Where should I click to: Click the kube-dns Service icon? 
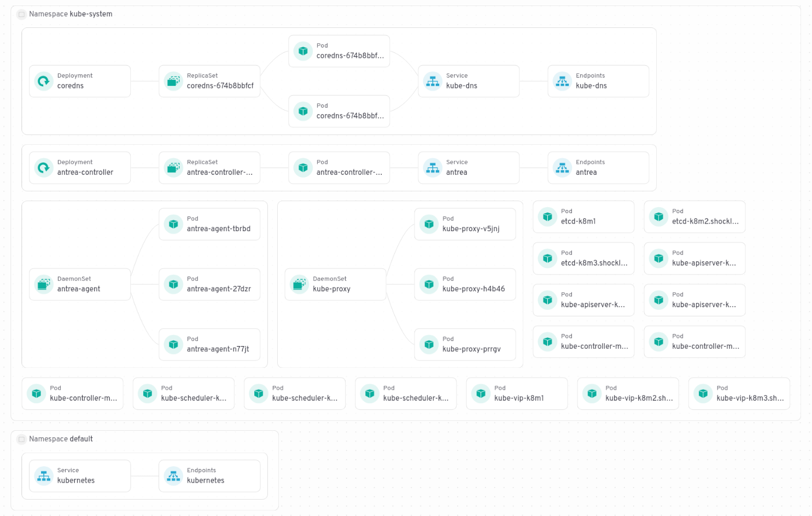pyautogui.click(x=433, y=81)
